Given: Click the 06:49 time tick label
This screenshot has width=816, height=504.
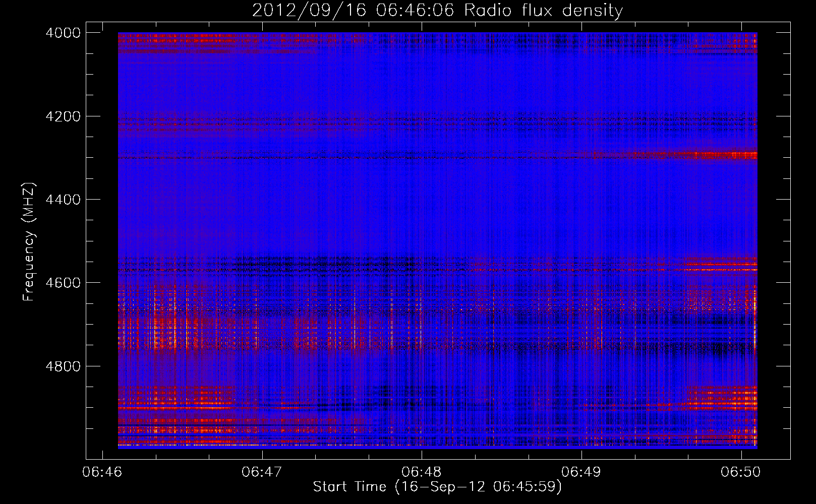Looking at the screenshot, I should [581, 472].
